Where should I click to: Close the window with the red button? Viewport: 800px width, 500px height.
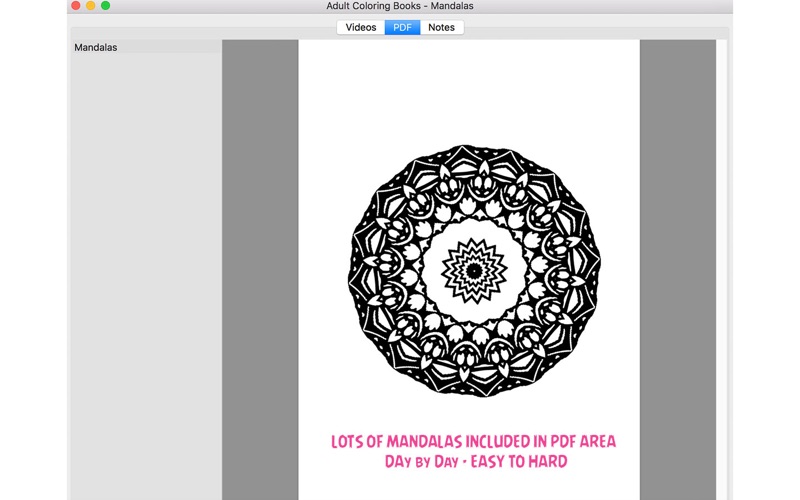click(76, 6)
